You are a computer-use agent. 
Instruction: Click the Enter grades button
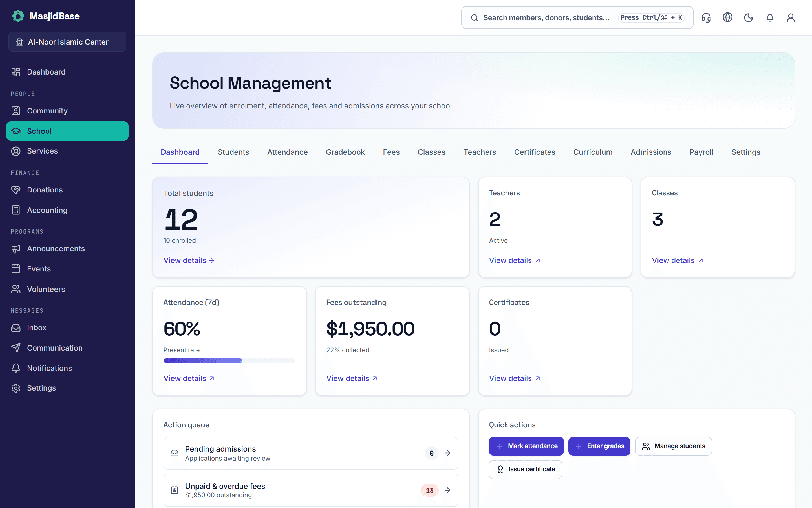coord(599,446)
